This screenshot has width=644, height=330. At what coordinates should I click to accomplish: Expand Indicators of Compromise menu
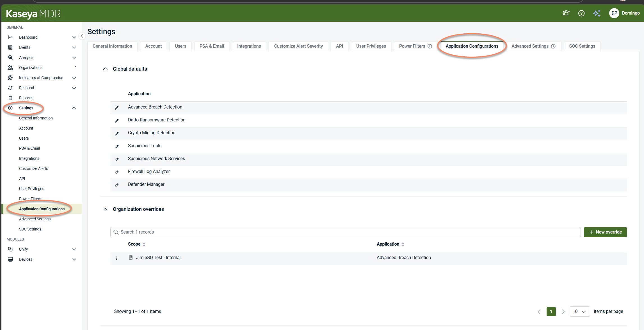pos(74,78)
